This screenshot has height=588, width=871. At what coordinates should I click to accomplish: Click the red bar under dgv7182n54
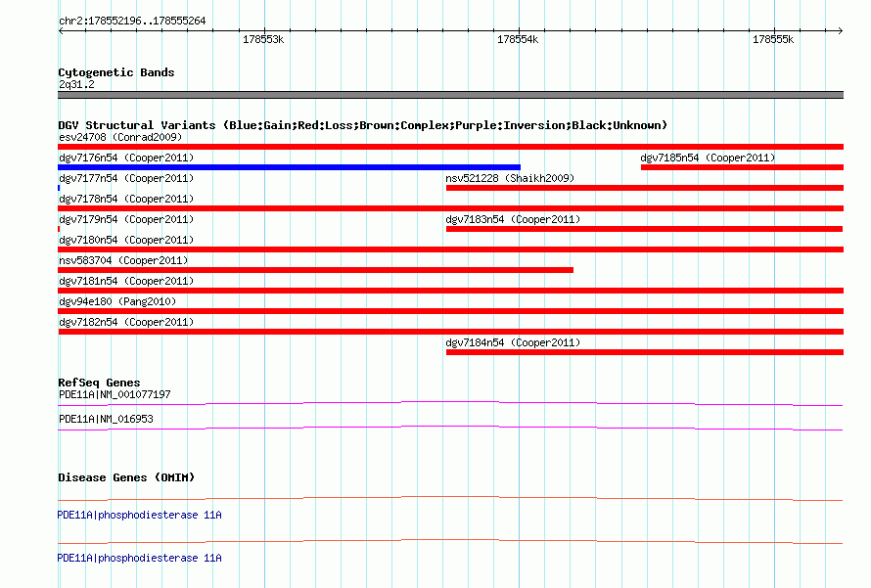(x=450, y=332)
